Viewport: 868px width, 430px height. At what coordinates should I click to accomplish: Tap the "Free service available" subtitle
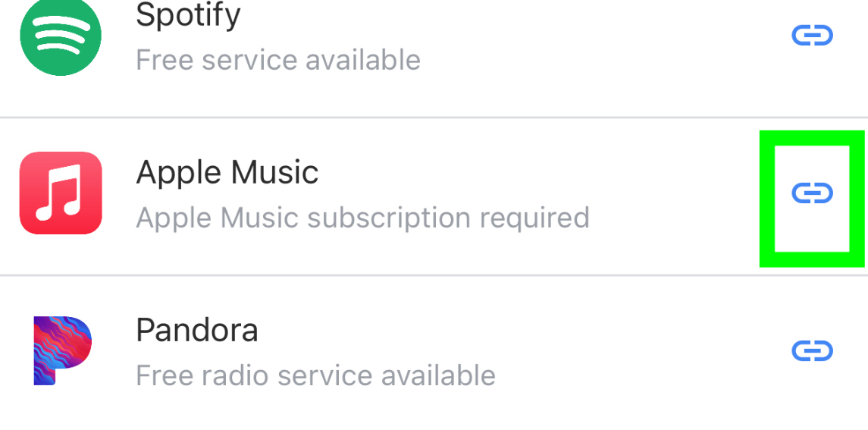(278, 59)
